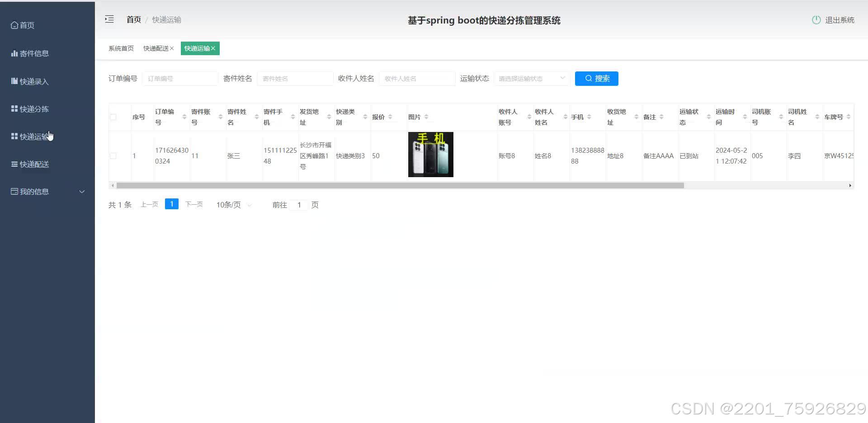
Task: Switch to the 系统首页 tab
Action: [120, 48]
